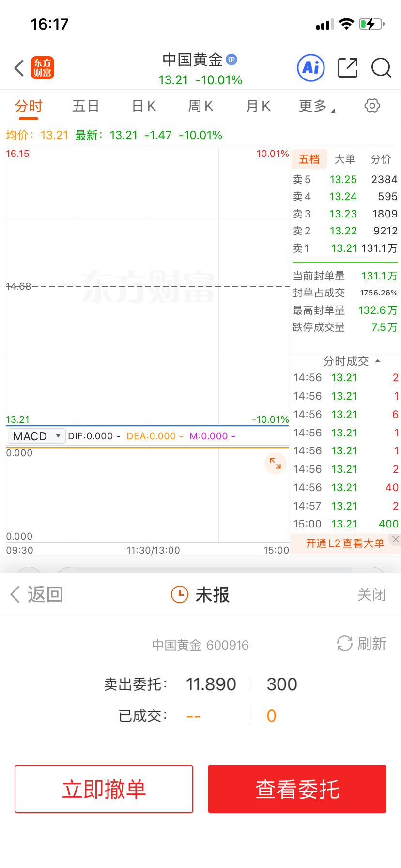Tap 刷新 to refresh order status

[x=371, y=644]
